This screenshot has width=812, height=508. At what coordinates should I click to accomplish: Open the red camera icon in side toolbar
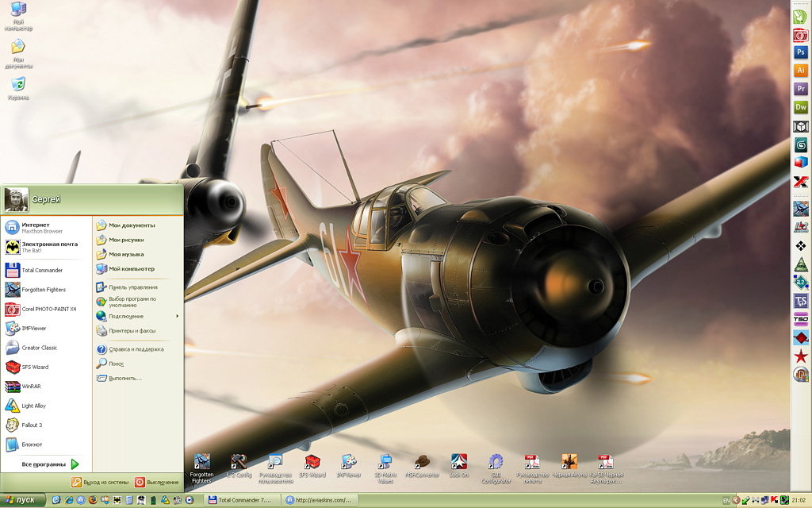[x=801, y=35]
